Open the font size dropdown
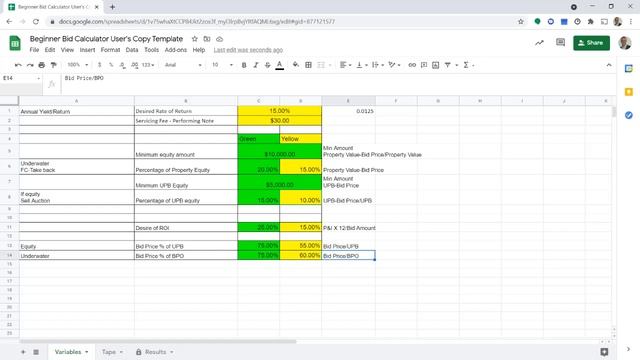 222,65
